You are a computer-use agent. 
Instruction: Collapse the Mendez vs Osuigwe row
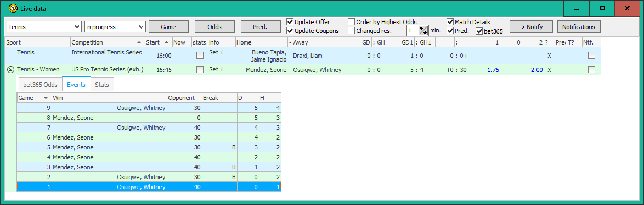click(10, 70)
